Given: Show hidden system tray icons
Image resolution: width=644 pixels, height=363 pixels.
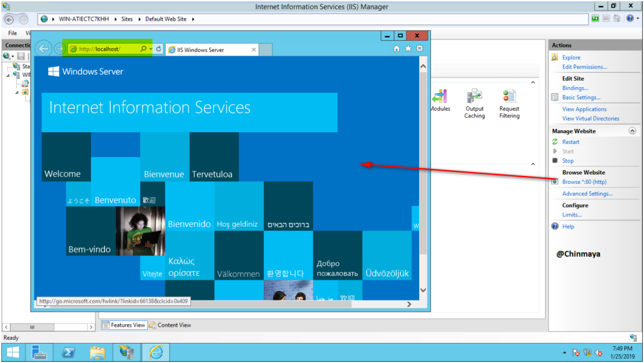Looking at the screenshot, I should tap(564, 353).
